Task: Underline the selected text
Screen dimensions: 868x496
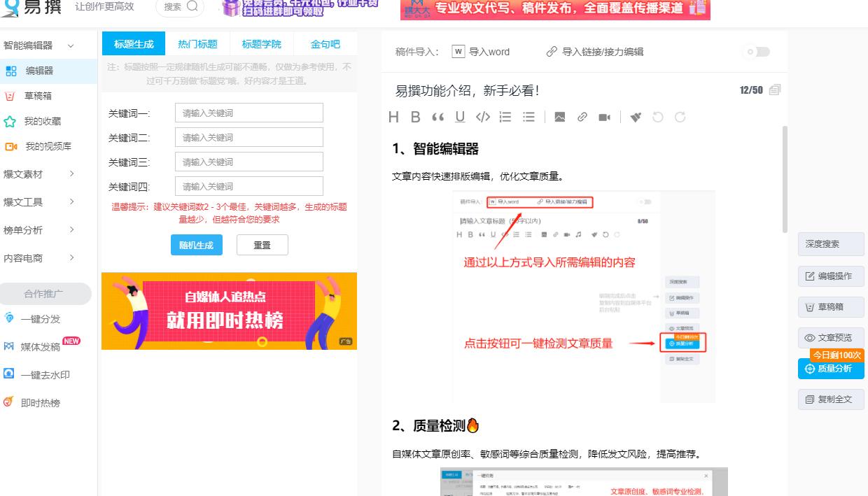Action: [460, 117]
